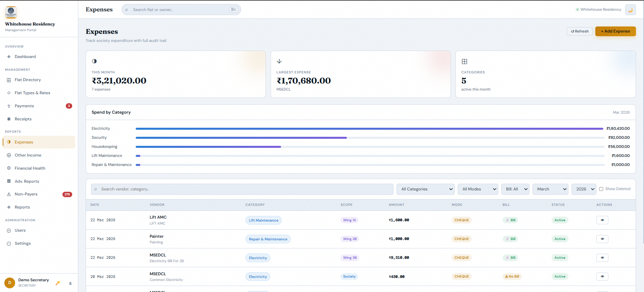Click the Flat Types & Rates diamond icon
Screen dimensions: 644x292
click(9, 93)
